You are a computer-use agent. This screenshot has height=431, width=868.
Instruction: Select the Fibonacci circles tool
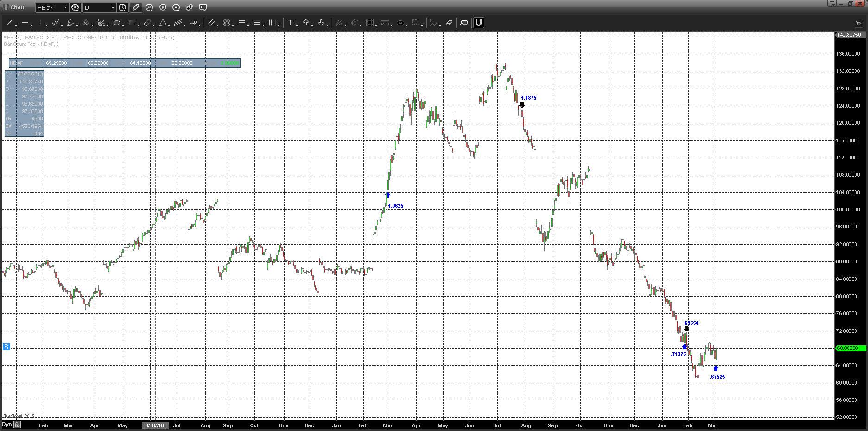(226, 23)
